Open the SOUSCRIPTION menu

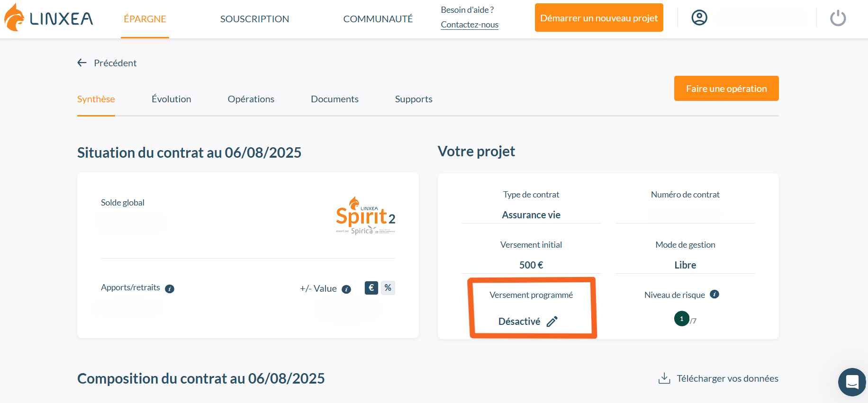[x=254, y=19]
